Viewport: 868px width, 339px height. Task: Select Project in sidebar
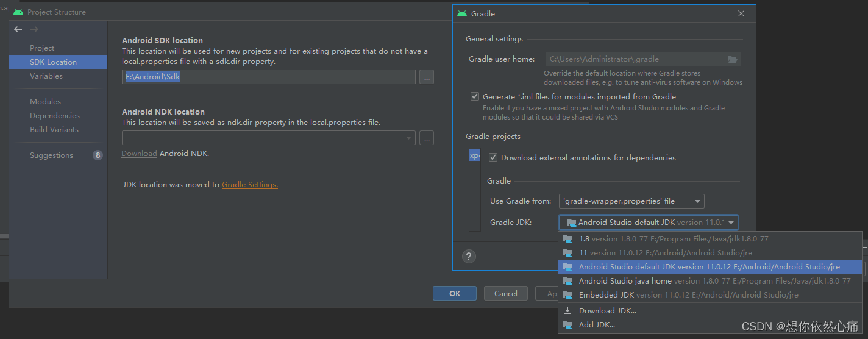click(42, 48)
